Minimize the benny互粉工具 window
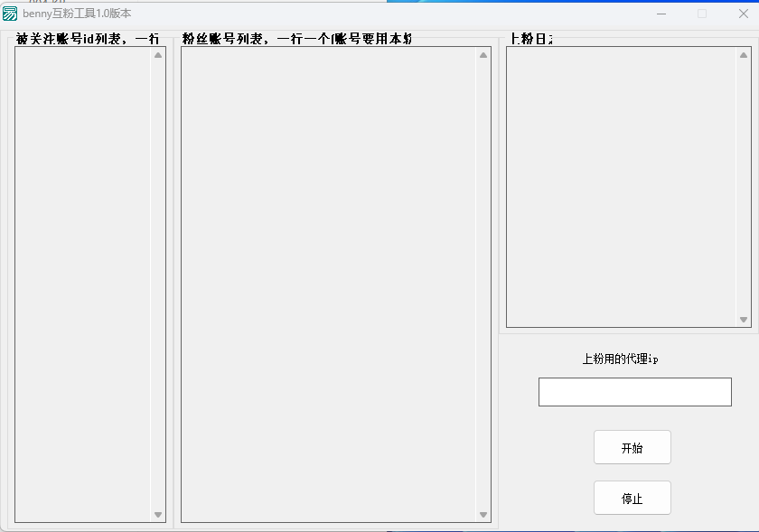Screen dimensions: 759x532 tap(661, 14)
